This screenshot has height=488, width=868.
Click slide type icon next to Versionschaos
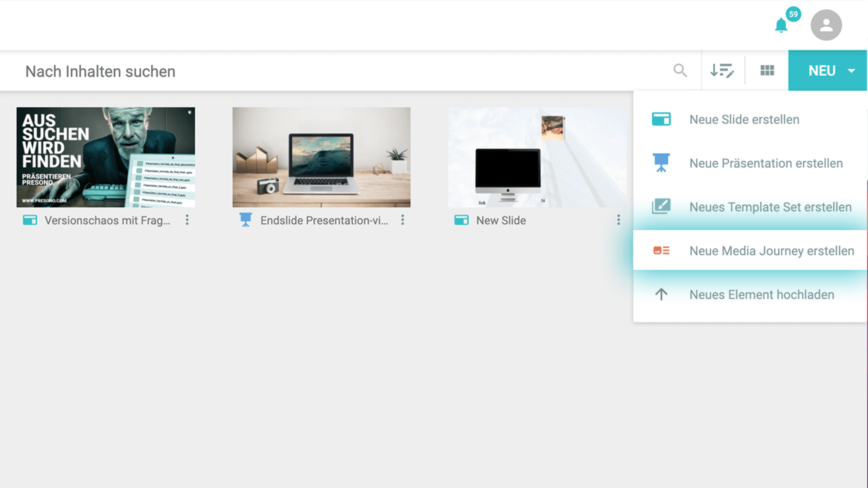pyautogui.click(x=30, y=220)
